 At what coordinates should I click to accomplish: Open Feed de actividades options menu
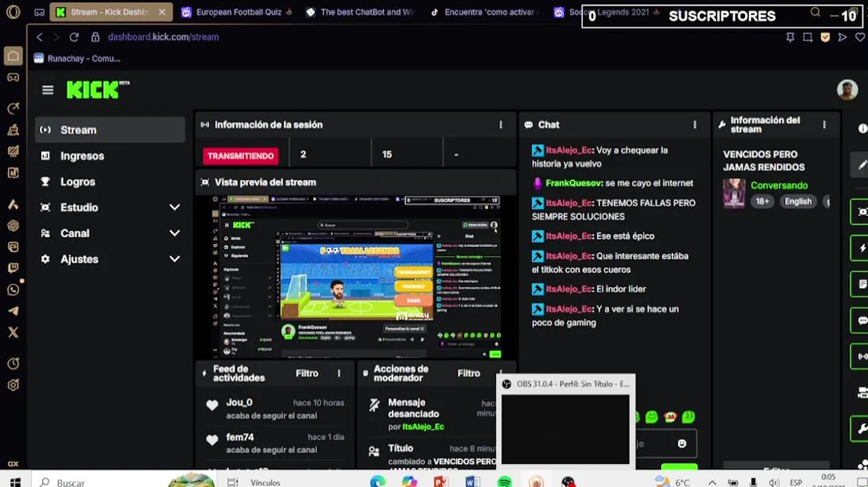[x=339, y=373]
